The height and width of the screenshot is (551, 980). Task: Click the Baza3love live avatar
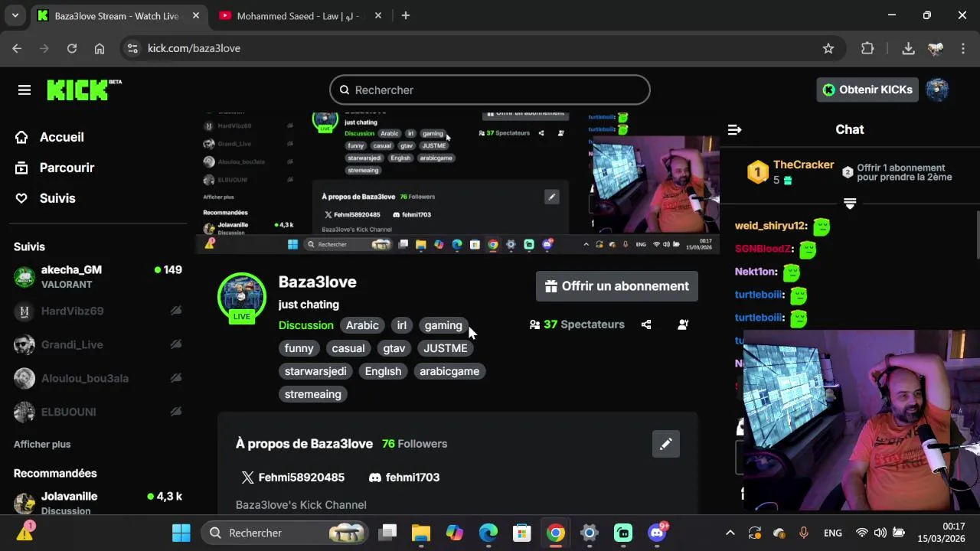point(242,296)
